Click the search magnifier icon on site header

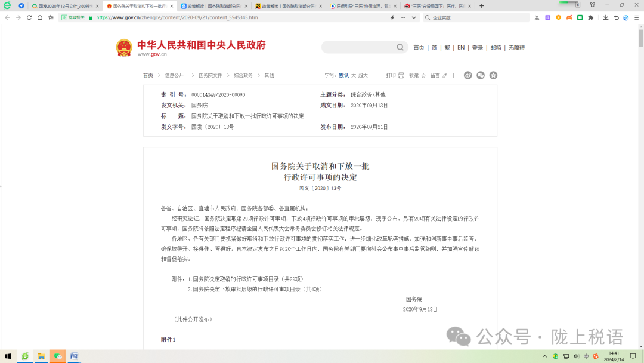pos(400,47)
